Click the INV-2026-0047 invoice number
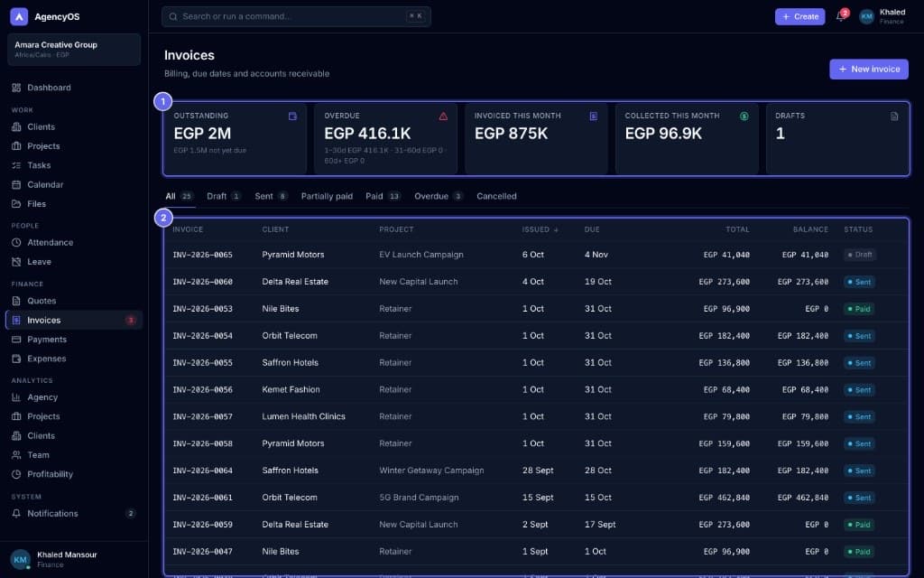This screenshot has width=924, height=578. (202, 552)
